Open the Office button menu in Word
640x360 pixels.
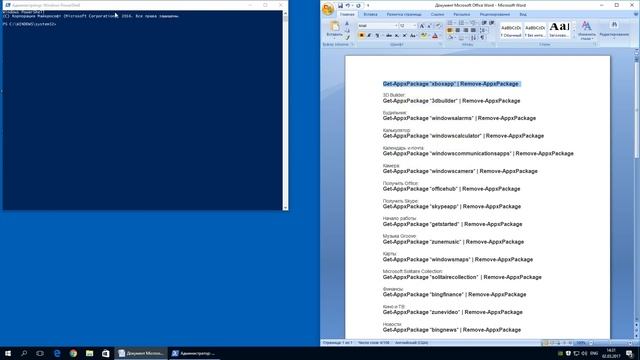point(327,9)
